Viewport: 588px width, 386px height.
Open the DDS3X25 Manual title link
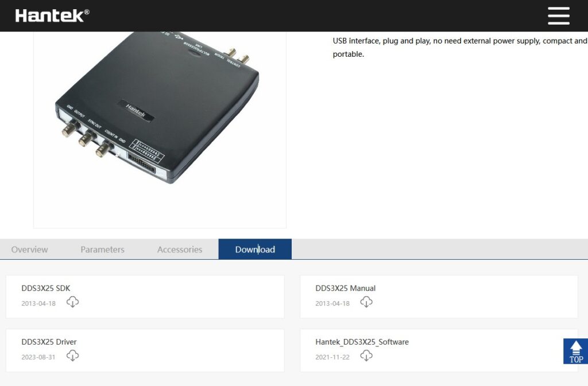pos(345,288)
